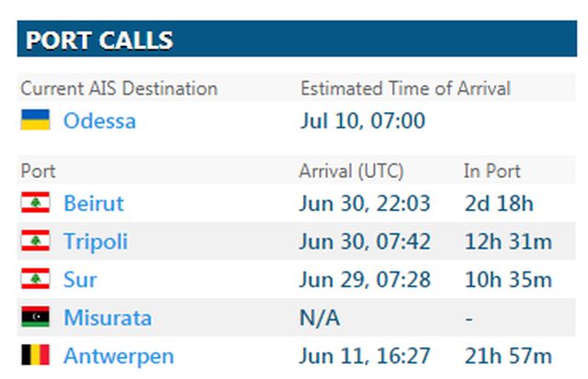
Task: Click Beirut's Jun 30, 22:03 arrival time
Action: (x=365, y=203)
